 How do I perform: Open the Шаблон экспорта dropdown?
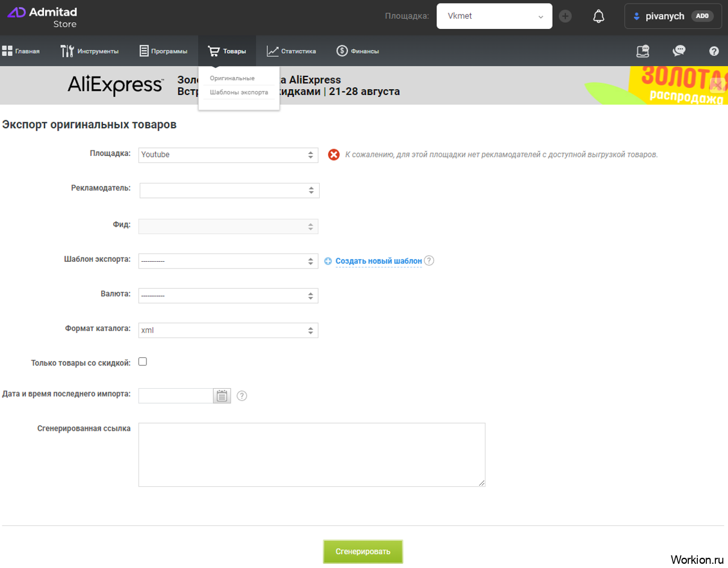pyautogui.click(x=228, y=261)
